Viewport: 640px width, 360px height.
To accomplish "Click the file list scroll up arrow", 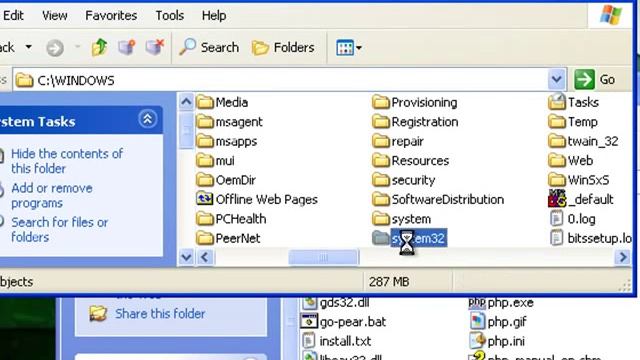I will (186, 102).
